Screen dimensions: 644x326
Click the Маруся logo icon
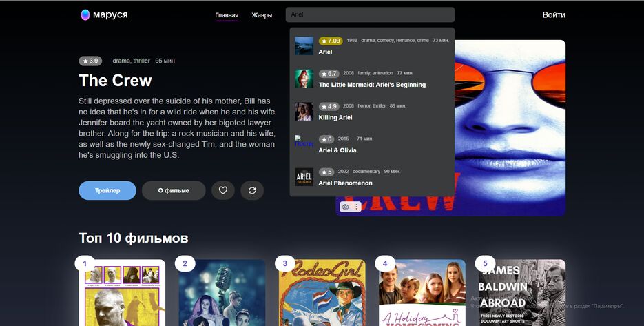click(85, 14)
